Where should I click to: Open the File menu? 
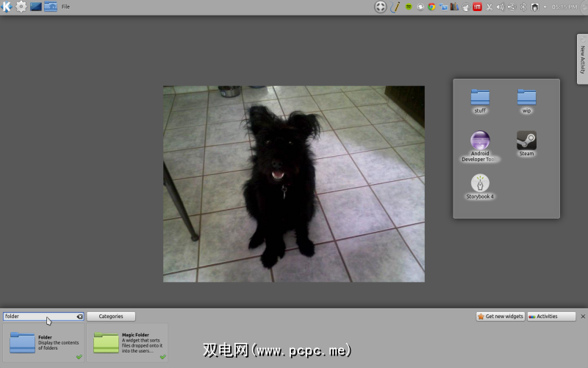click(x=65, y=7)
